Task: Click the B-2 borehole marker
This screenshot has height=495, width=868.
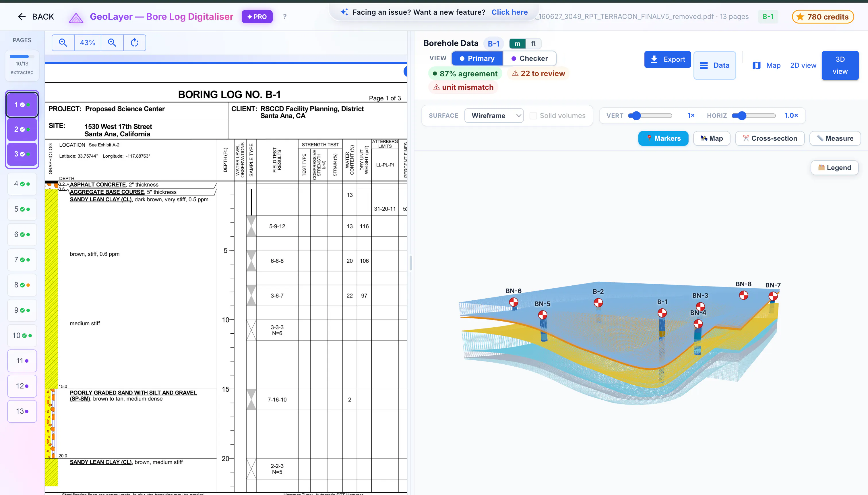Action: 598,303
